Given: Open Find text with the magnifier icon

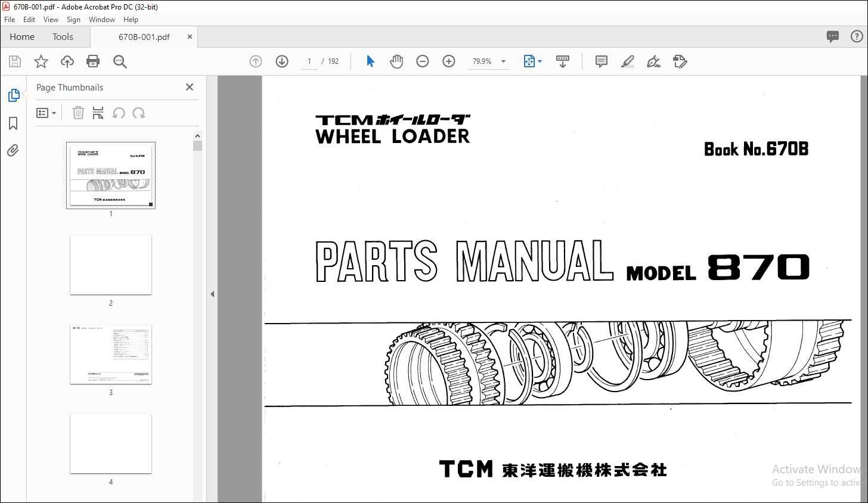Looking at the screenshot, I should [x=120, y=61].
